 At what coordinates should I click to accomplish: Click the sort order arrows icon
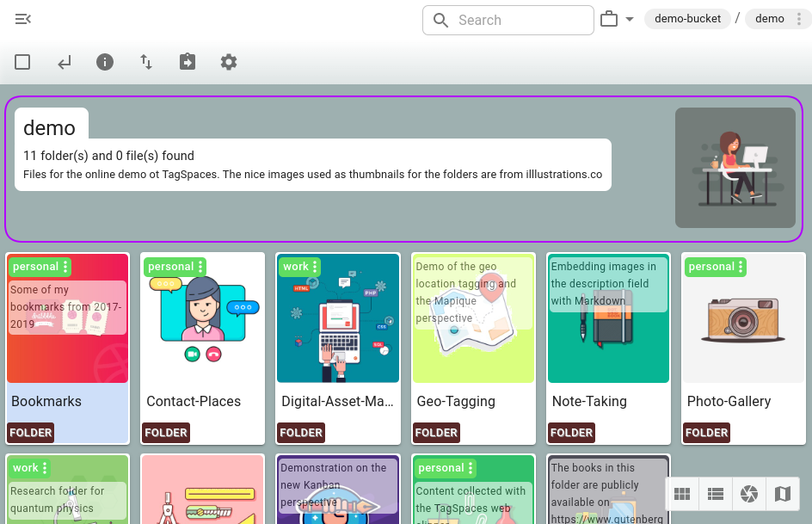click(x=146, y=62)
